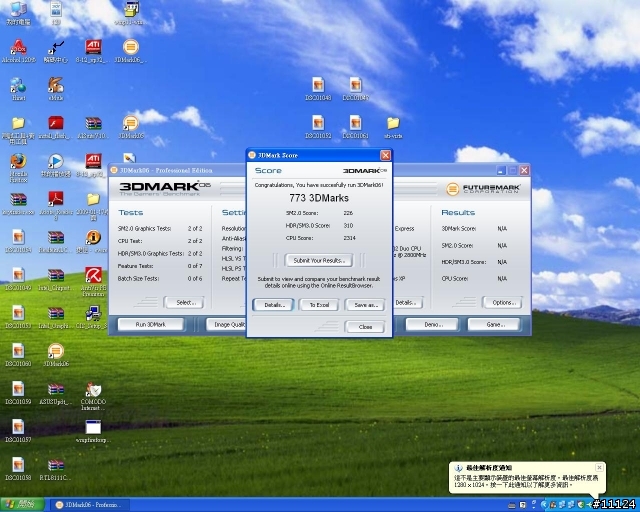Screen dimensions: 640x512
Task: Open the DSC01058 image file
Action: pos(18,469)
